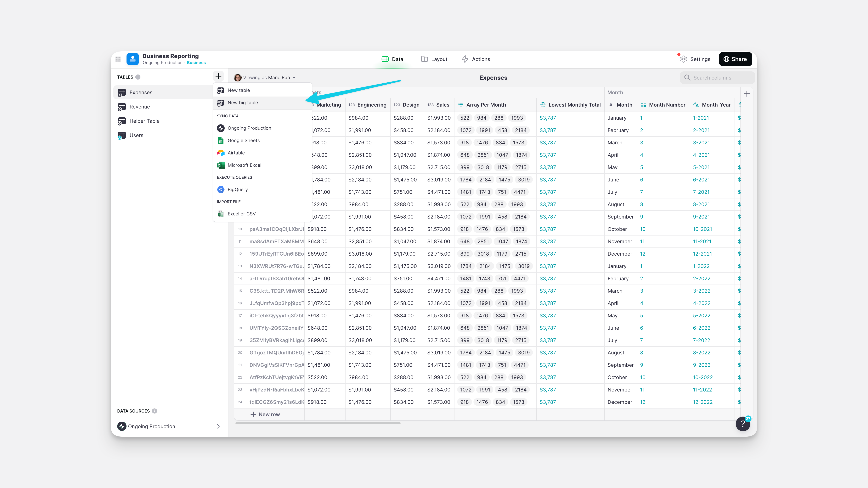868x488 pixels.
Task: Click the Share button
Action: coord(735,59)
